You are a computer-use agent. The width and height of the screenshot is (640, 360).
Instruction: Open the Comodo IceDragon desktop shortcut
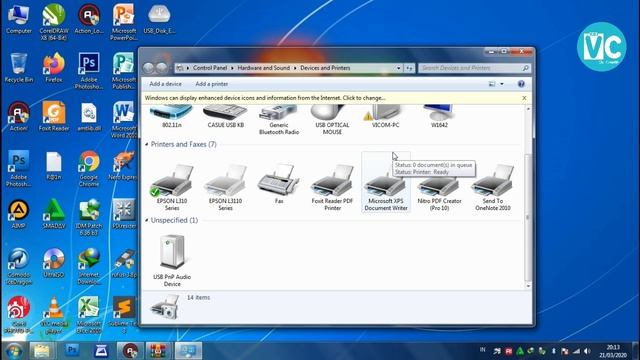(18, 266)
